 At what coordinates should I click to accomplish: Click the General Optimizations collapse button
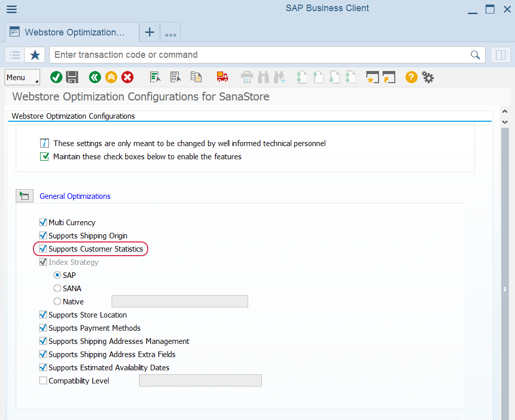pyautogui.click(x=25, y=196)
